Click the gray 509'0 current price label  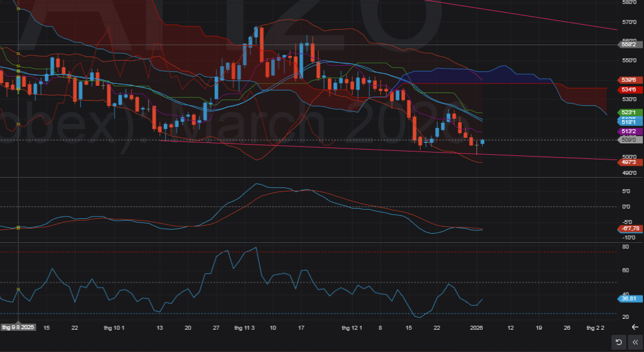tap(630, 139)
